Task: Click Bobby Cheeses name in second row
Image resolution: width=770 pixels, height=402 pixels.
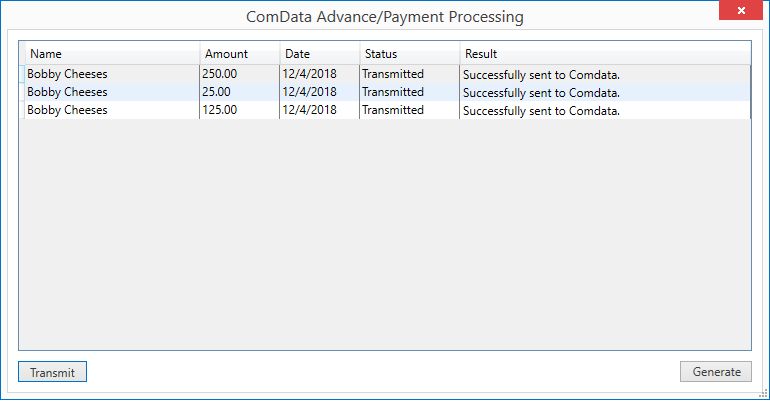Action: (67, 92)
